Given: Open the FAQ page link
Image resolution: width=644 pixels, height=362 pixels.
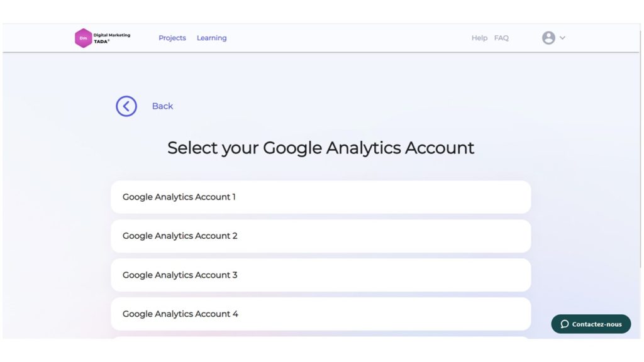Looking at the screenshot, I should click(x=501, y=38).
